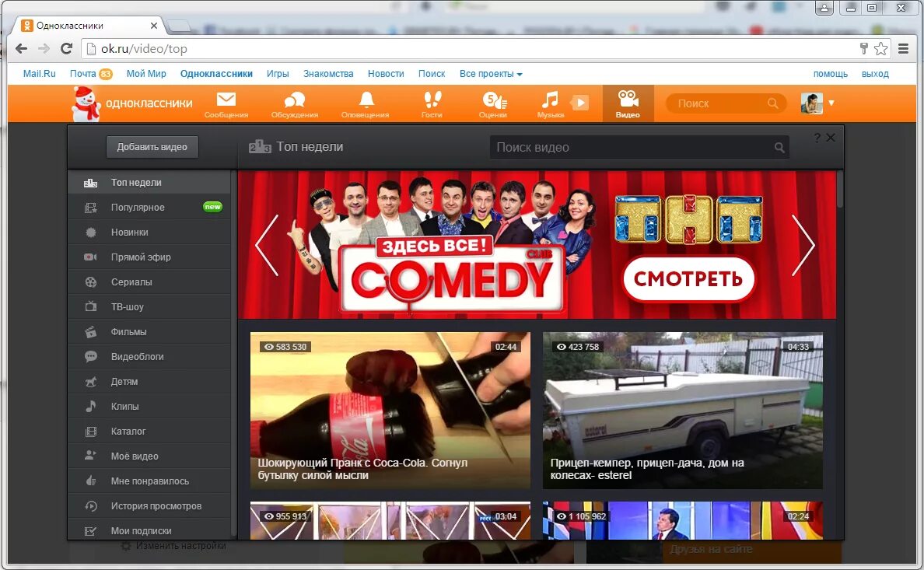Play Прицеп-кемпер esterel video thumbnail
The width and height of the screenshot is (924, 570).
click(x=682, y=411)
